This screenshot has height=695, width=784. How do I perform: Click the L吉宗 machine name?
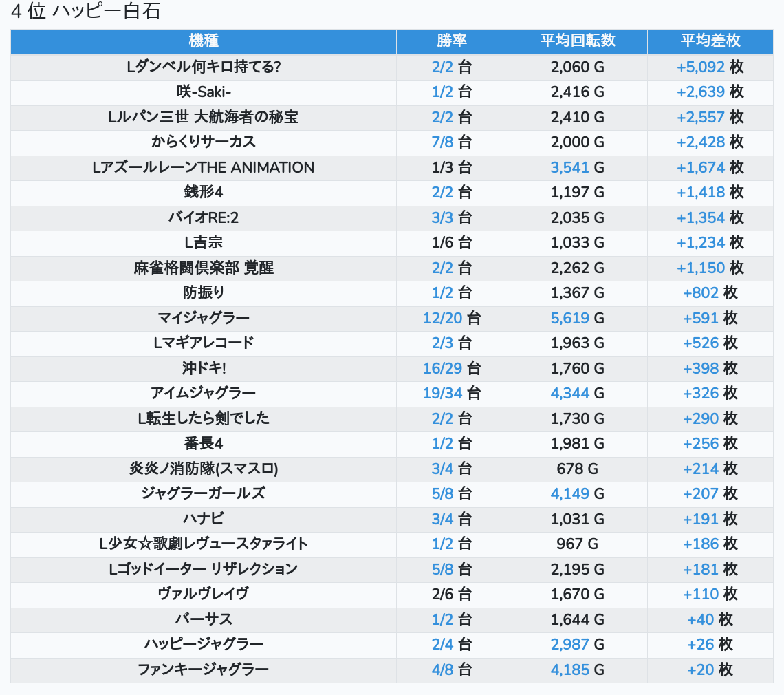coord(204,243)
